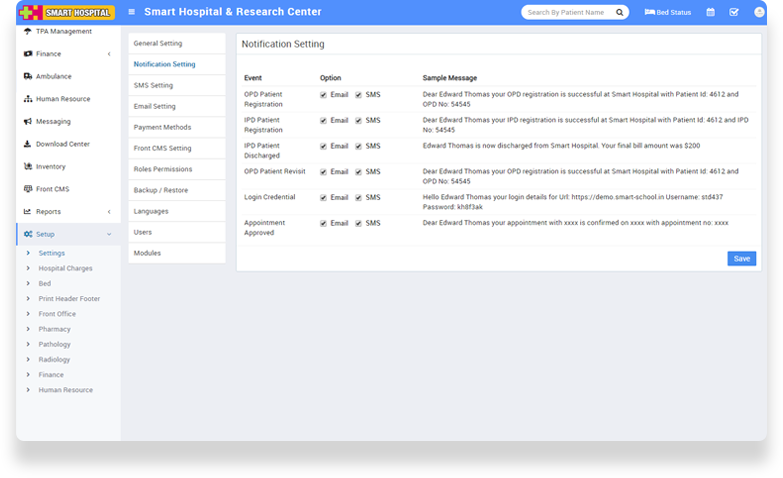Click the Search By Patient Name field
This screenshot has width=783, height=478.
566,13
